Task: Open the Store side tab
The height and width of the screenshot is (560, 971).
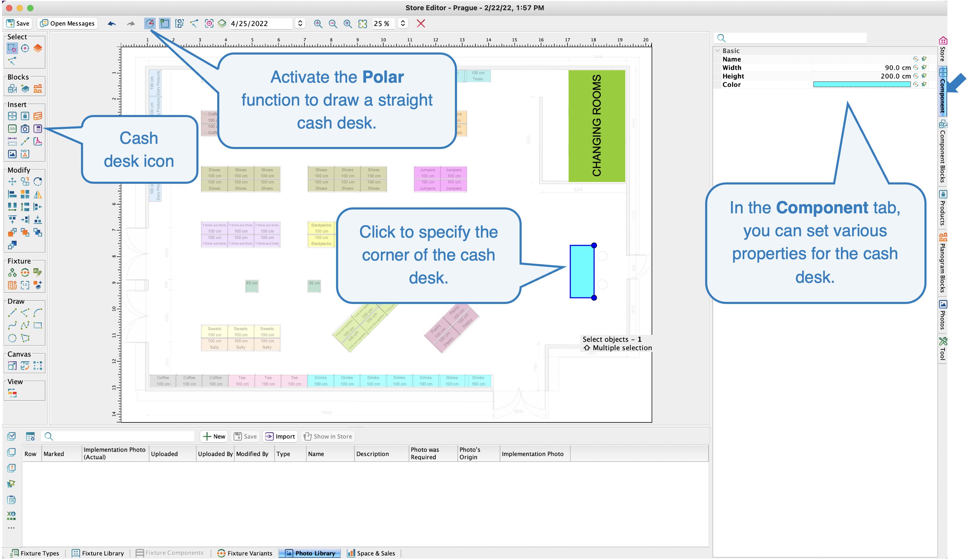Action: (x=943, y=49)
